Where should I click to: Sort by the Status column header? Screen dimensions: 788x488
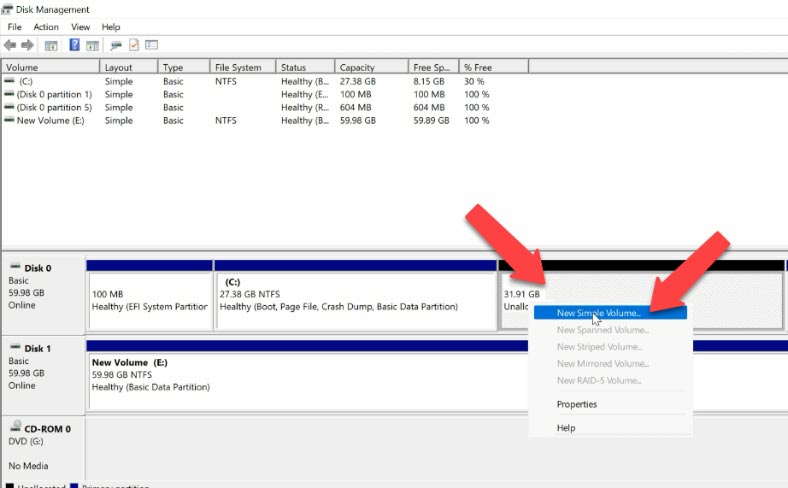coord(305,67)
